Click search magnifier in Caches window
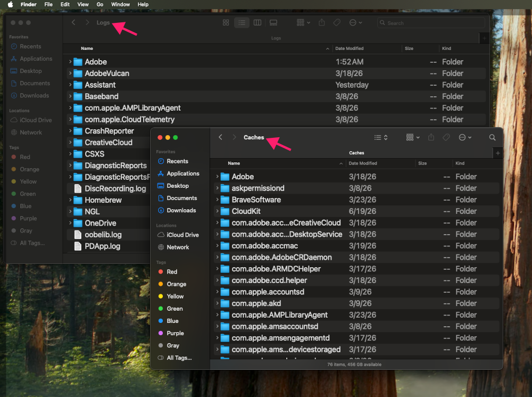 492,137
